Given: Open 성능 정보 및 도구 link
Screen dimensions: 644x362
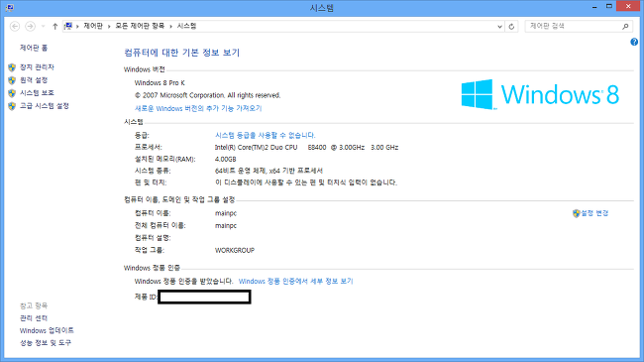Looking at the screenshot, I should tap(46, 343).
